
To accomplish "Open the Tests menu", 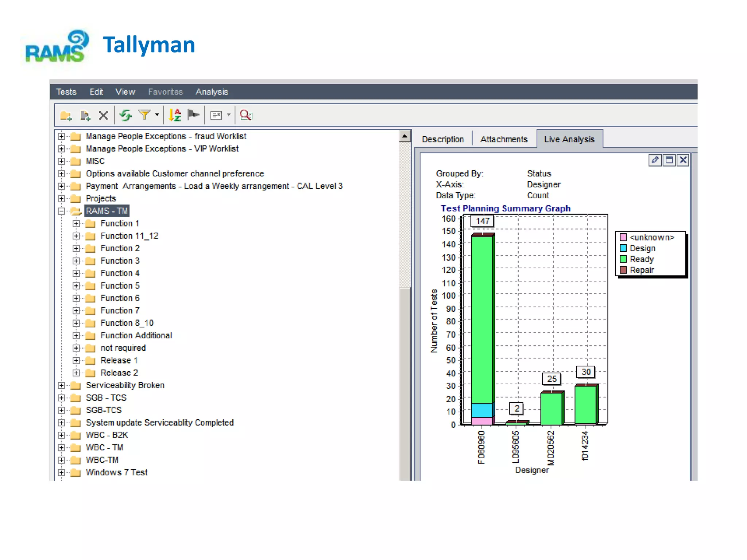I will [66, 92].
